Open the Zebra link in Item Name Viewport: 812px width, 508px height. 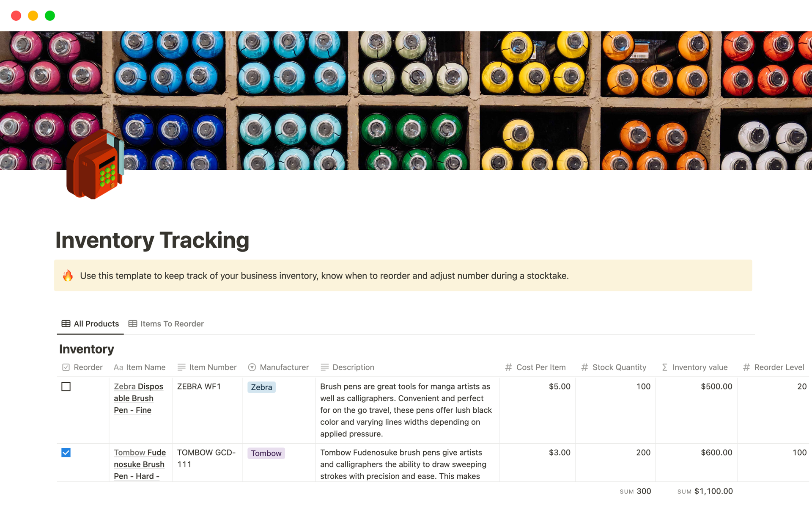pos(124,387)
